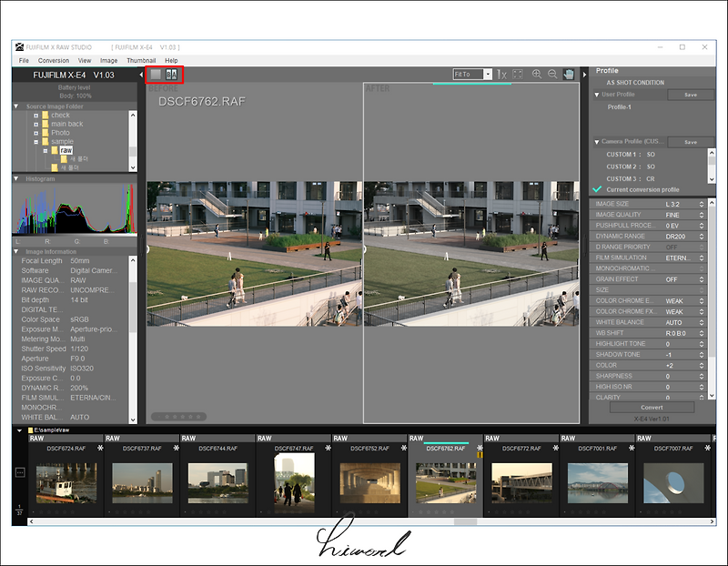Change IMAGE SIZE value stepper
The height and width of the screenshot is (566, 728).
[702, 204]
